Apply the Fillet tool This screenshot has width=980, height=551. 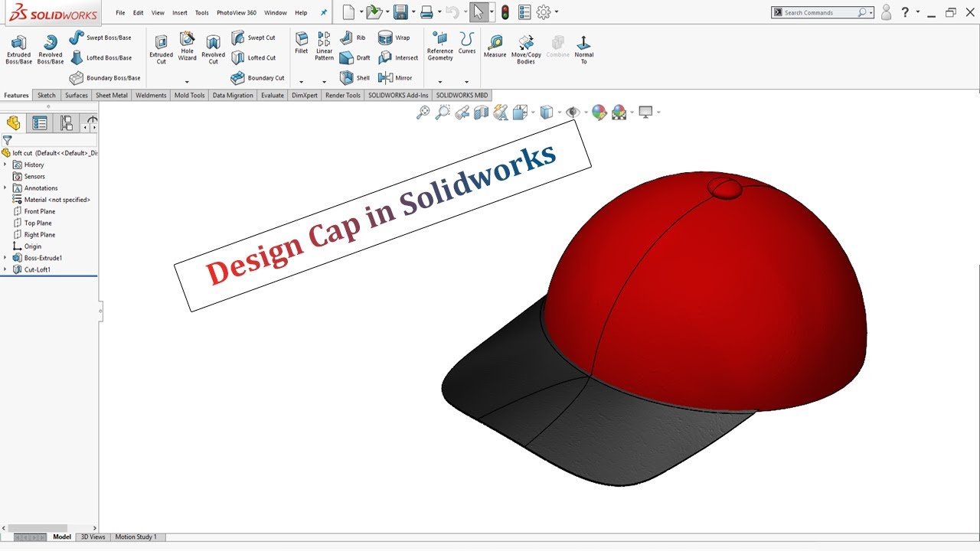click(x=302, y=44)
